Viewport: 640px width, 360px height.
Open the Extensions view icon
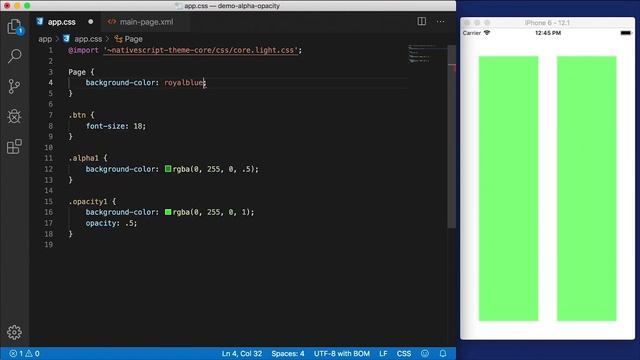14,147
